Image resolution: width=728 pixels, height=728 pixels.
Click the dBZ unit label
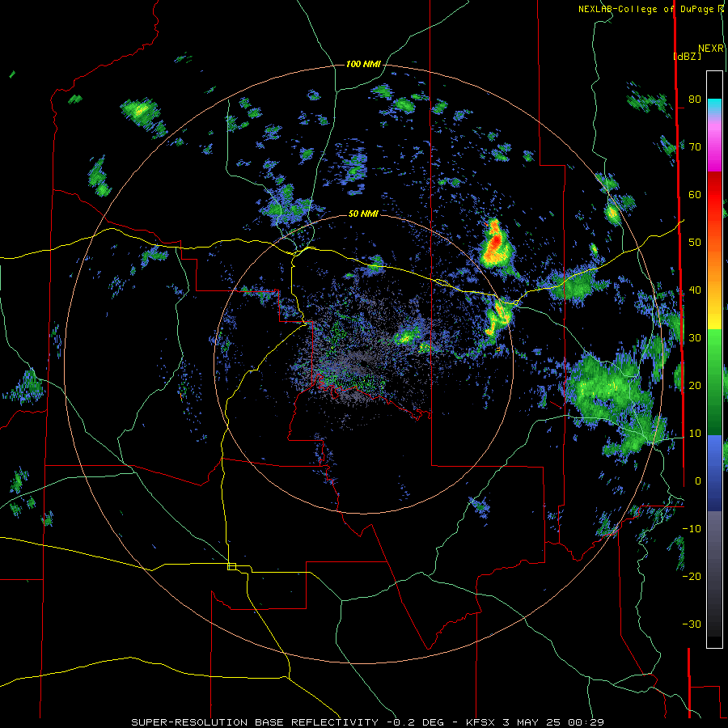click(688, 56)
